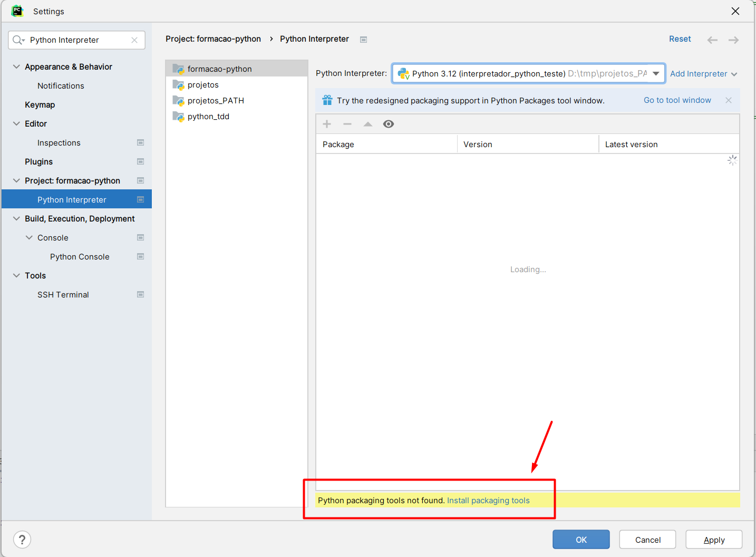756x557 pixels.
Task: Click project-level icon beside SSH Terminal
Action: point(141,294)
